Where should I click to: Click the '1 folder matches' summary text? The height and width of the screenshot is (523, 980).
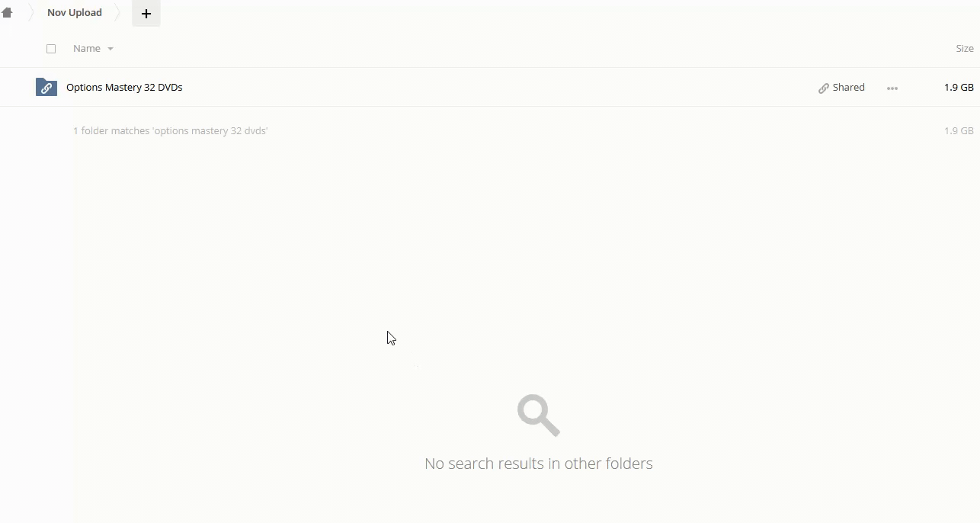click(170, 131)
